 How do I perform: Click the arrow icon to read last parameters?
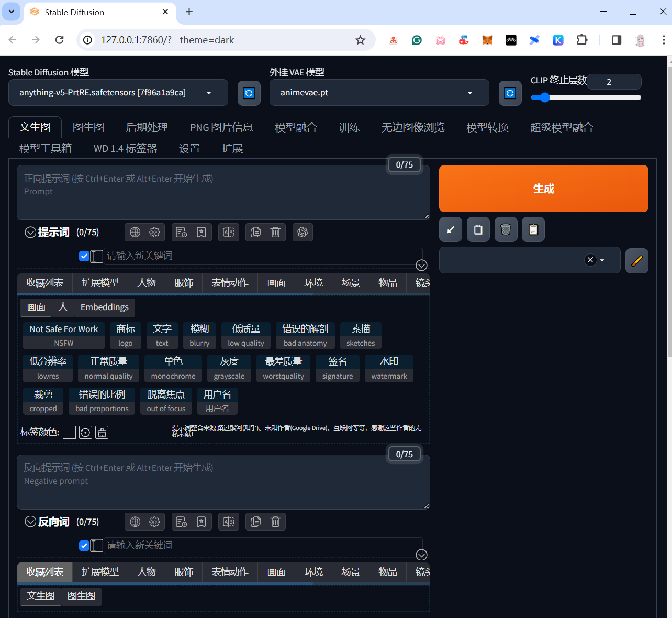[x=450, y=229]
